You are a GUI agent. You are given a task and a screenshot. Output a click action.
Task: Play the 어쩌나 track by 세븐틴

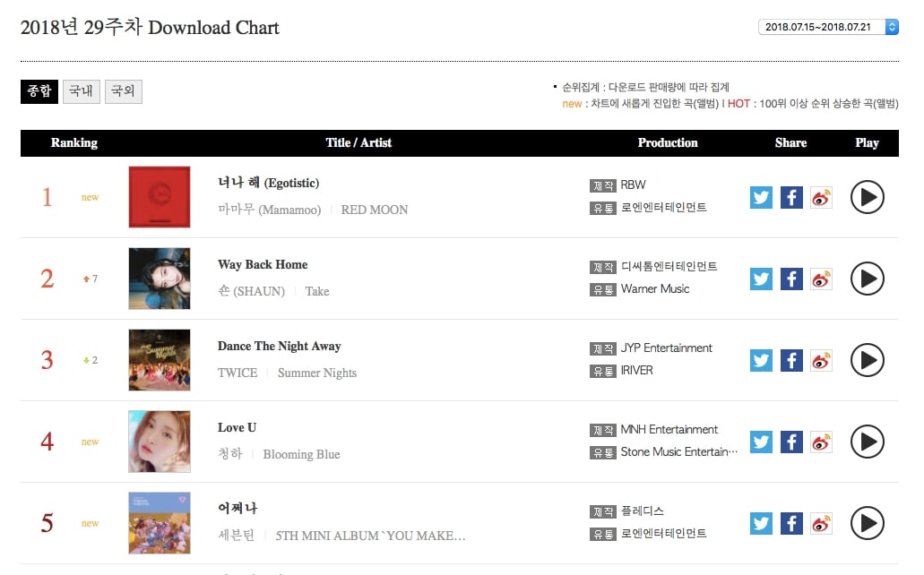tap(867, 523)
